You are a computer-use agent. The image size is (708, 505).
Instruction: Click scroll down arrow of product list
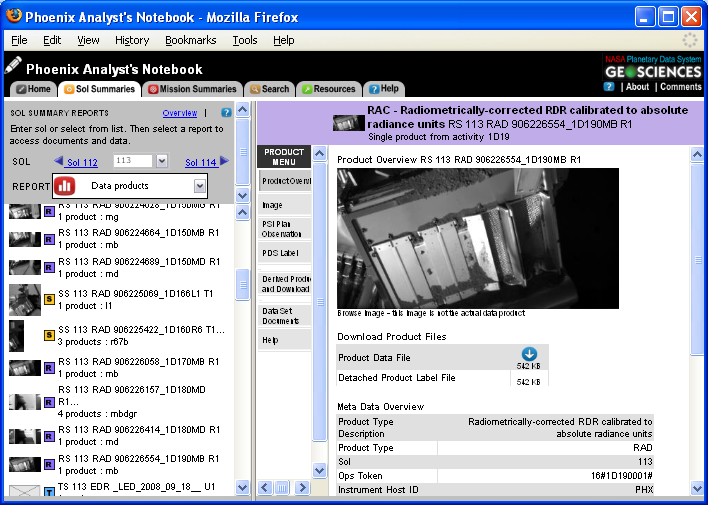[242, 487]
